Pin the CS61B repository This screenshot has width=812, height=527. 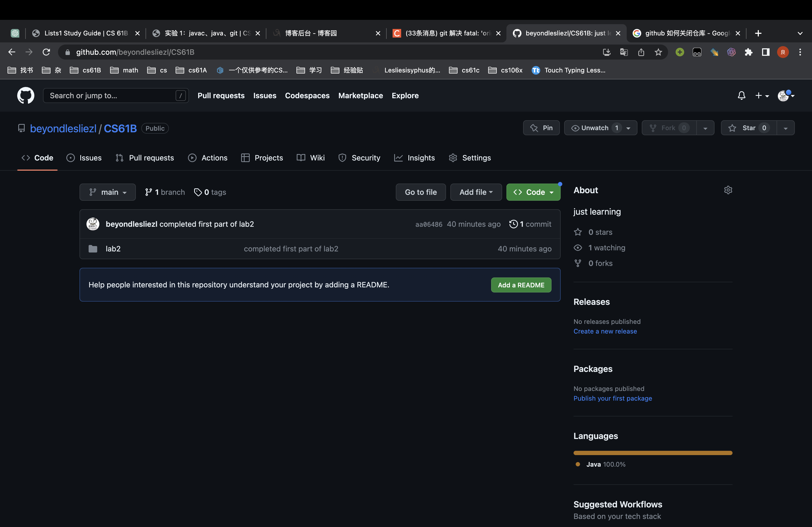[x=541, y=128]
